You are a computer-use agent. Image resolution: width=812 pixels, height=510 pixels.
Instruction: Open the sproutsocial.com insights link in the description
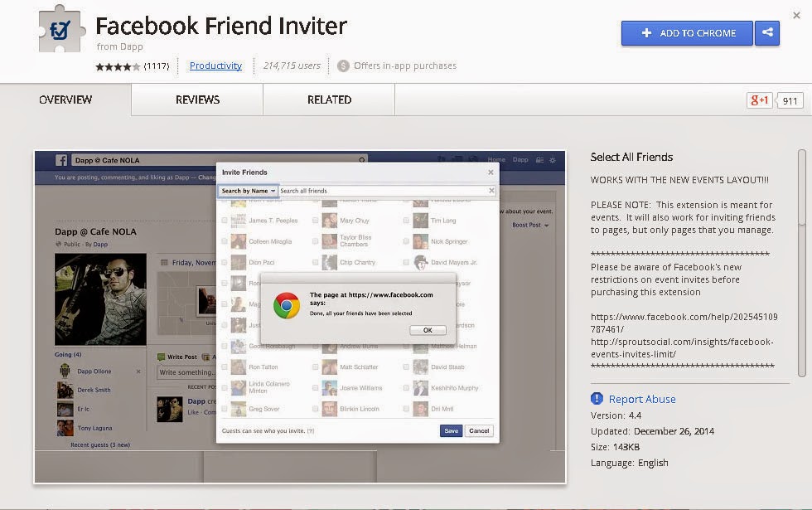(682, 347)
